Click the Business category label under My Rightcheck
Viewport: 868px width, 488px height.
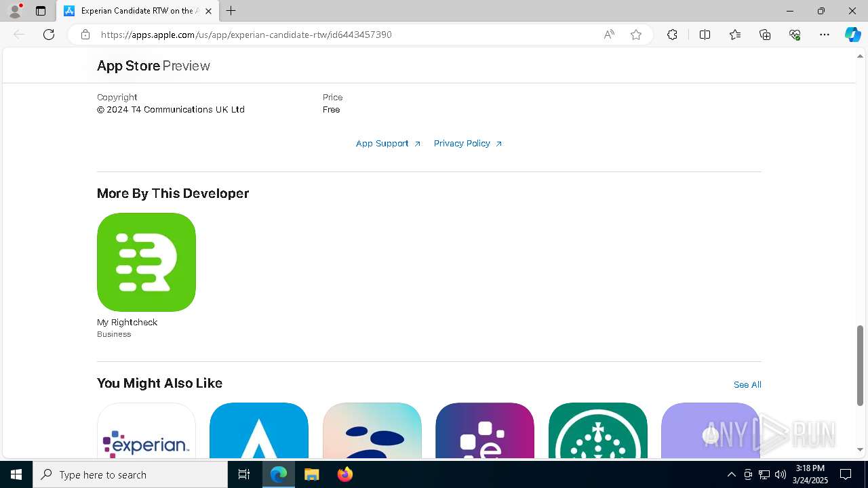pyautogui.click(x=114, y=334)
